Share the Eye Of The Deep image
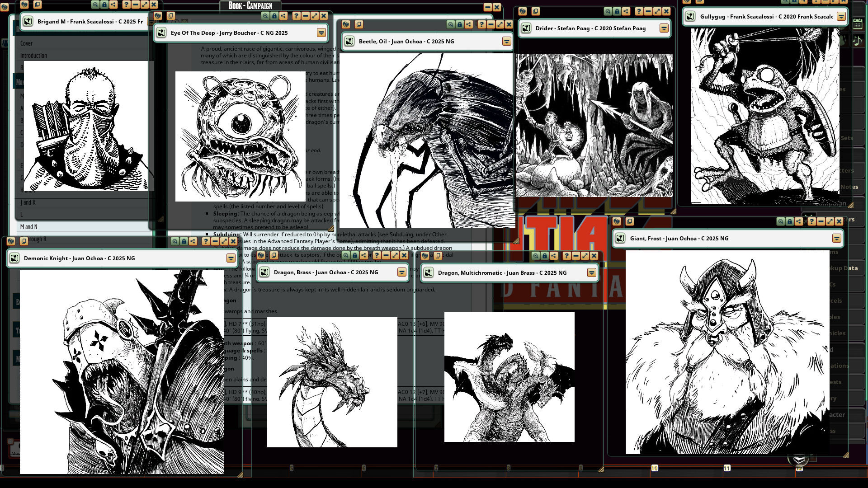This screenshot has height=488, width=868. pyautogui.click(x=283, y=16)
